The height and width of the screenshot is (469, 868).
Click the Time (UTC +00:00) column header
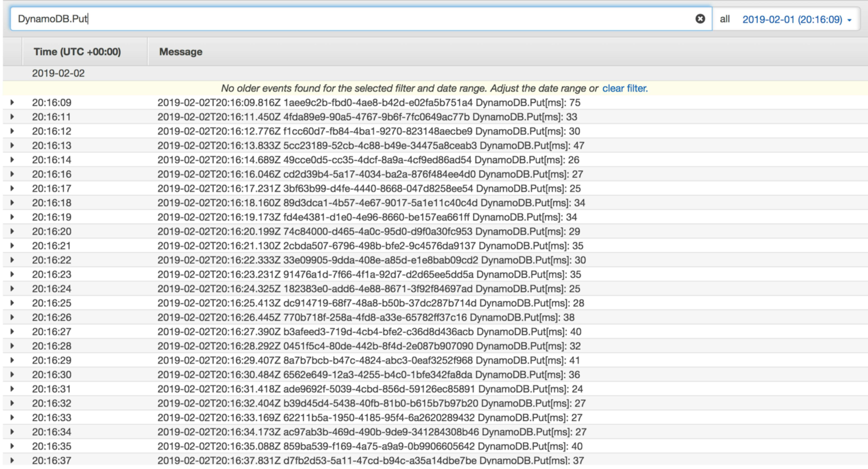coord(77,52)
